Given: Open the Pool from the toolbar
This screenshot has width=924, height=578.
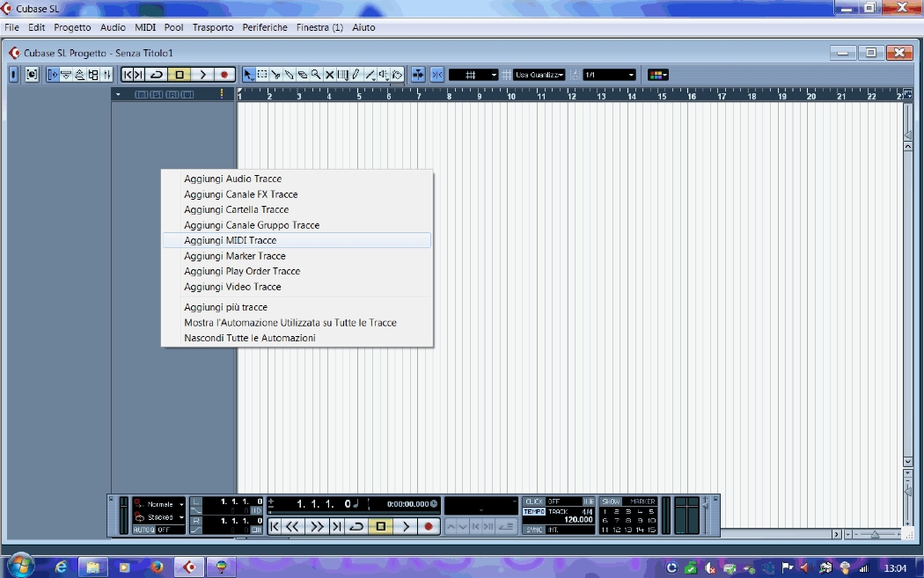Looking at the screenshot, I should tap(93, 75).
